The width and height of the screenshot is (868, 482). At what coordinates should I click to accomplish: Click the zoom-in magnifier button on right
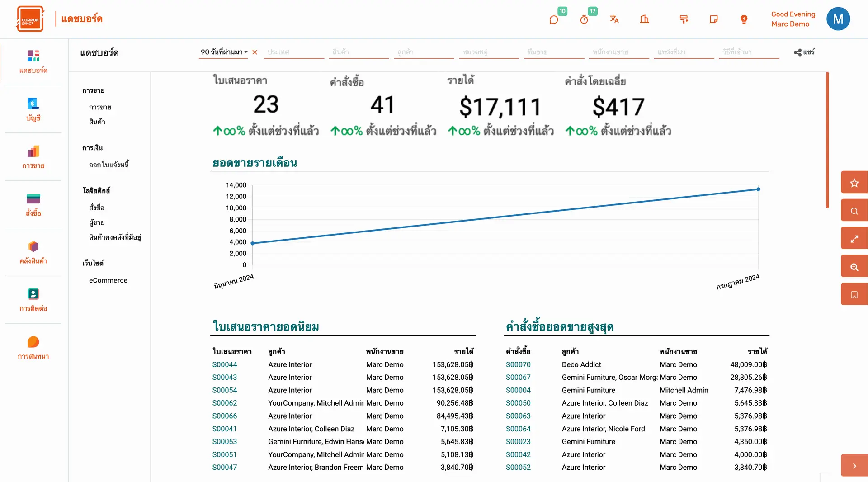[x=854, y=267]
